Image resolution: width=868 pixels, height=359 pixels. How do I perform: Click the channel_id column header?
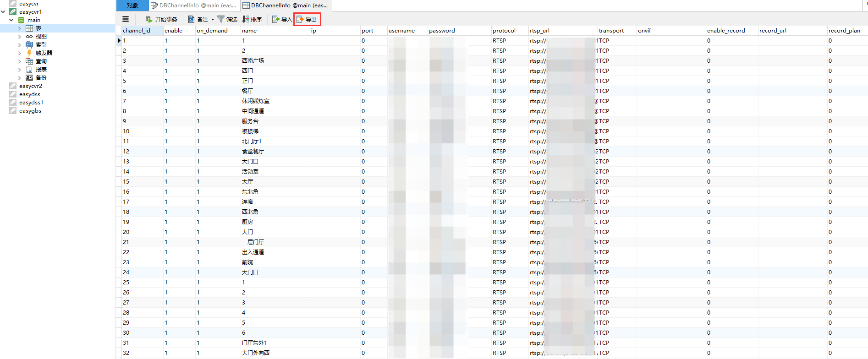point(143,31)
